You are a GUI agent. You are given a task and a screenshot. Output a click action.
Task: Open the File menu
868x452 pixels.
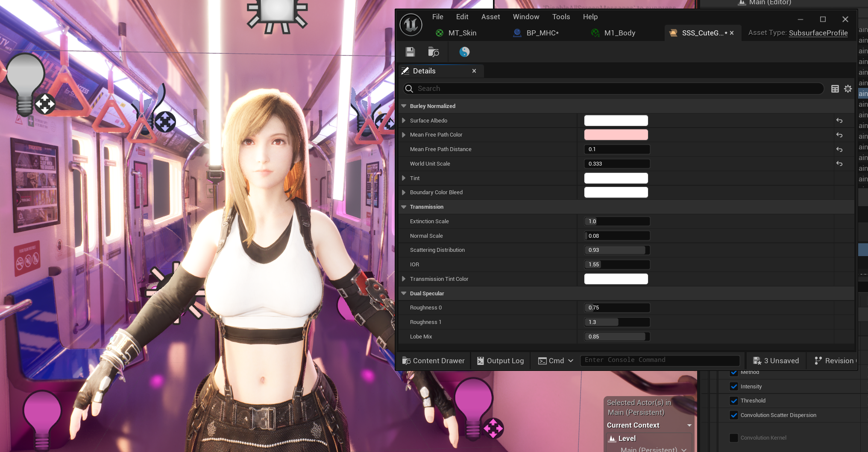click(x=437, y=17)
